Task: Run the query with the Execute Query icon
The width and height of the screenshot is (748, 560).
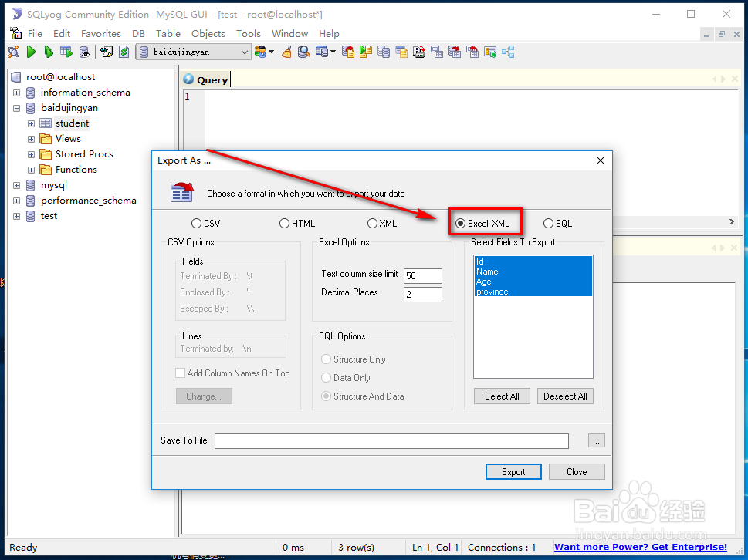Action: [32, 52]
